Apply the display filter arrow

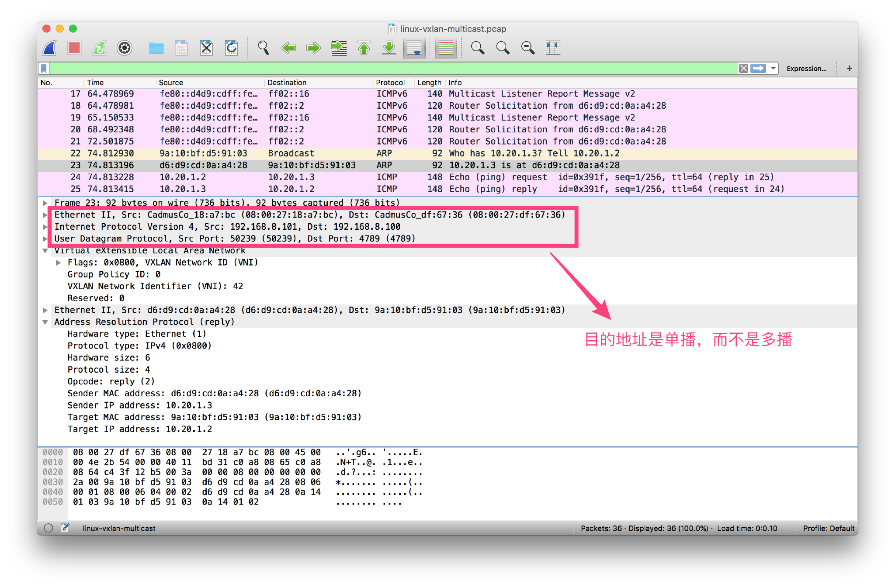click(x=759, y=68)
